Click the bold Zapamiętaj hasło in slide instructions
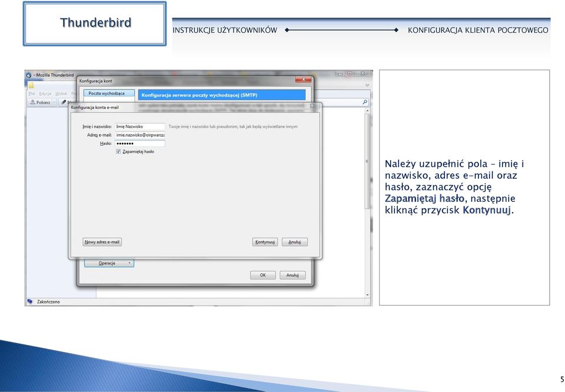Image resolution: width=565 pixels, height=392 pixels. [x=424, y=198]
